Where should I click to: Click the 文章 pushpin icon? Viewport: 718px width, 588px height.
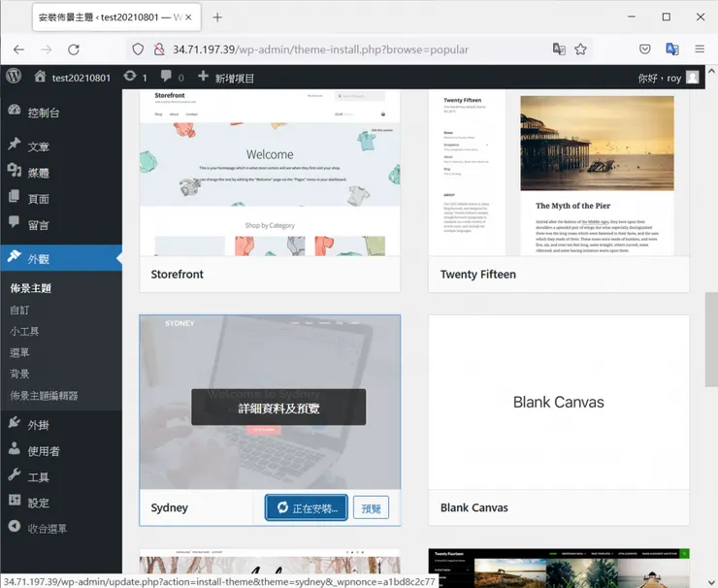(x=15, y=144)
